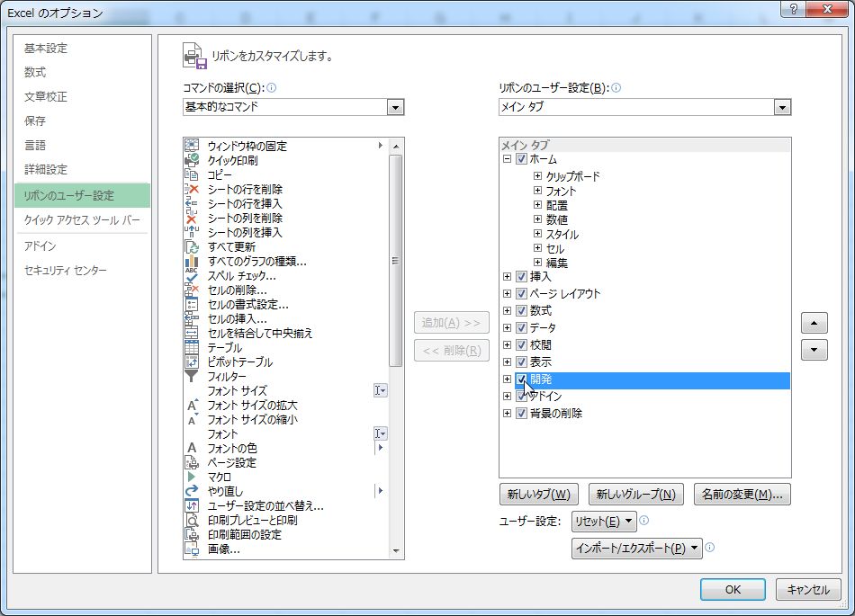
Task: Select the シートの列を削除 icon
Action: tap(192, 218)
